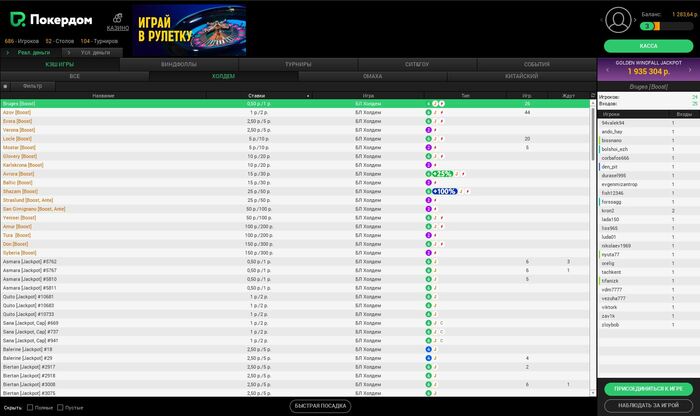This screenshot has height=416, width=700.
Task: Select the Китайский game subtab
Action: pos(522,76)
